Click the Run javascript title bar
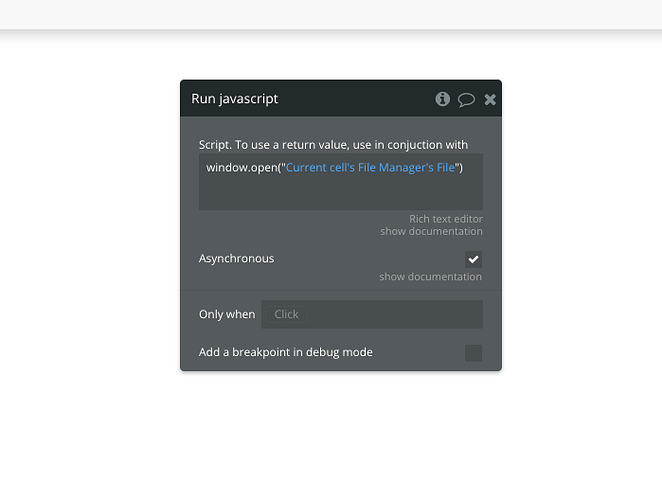 click(x=300, y=99)
